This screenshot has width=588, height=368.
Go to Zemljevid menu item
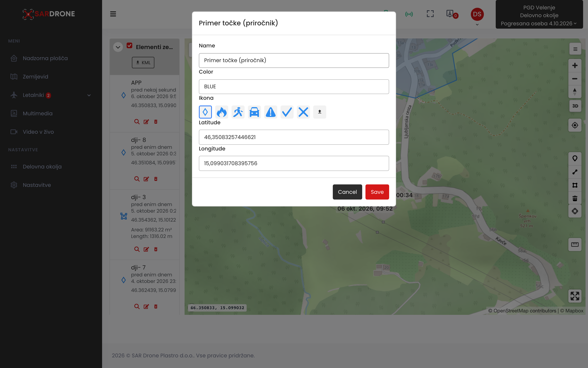[x=36, y=76]
